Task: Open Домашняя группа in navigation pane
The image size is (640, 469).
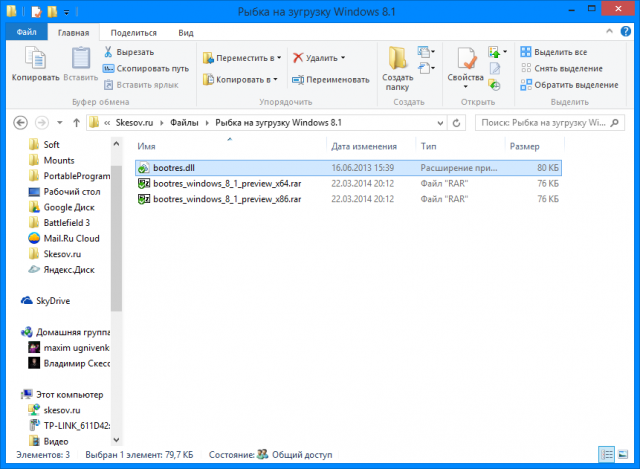Action: [66, 332]
